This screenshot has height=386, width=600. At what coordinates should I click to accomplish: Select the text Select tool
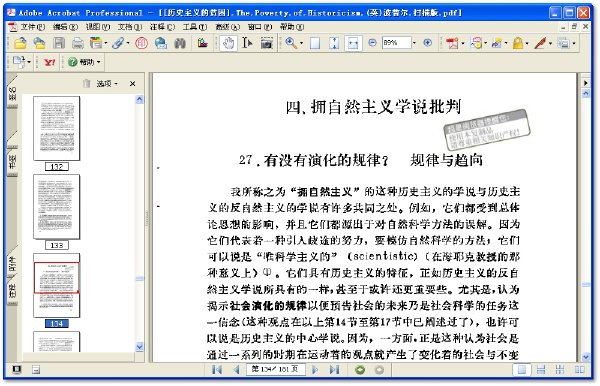coord(247,43)
